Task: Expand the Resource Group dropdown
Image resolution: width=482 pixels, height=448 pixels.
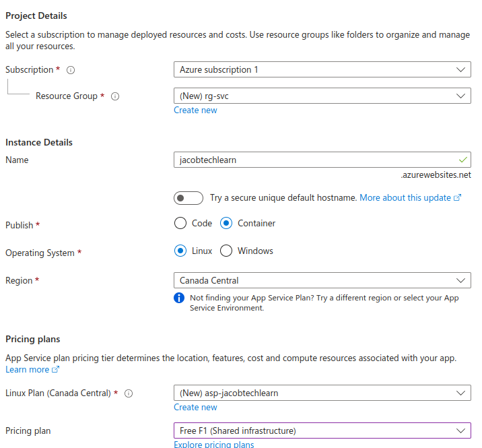Action: click(x=322, y=96)
